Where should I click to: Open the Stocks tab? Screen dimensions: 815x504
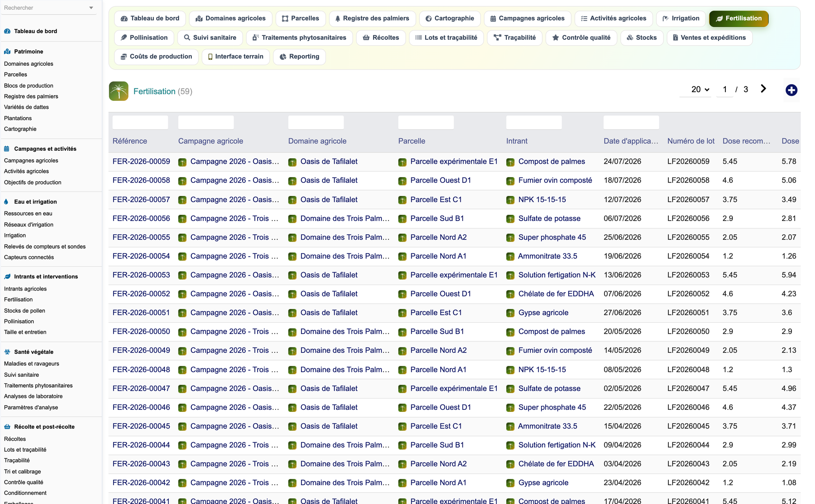coord(642,38)
